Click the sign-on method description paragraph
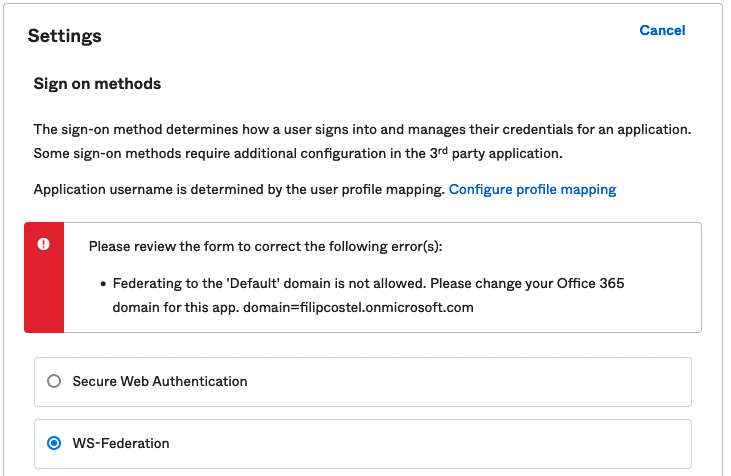731x476 pixels. 362,130
